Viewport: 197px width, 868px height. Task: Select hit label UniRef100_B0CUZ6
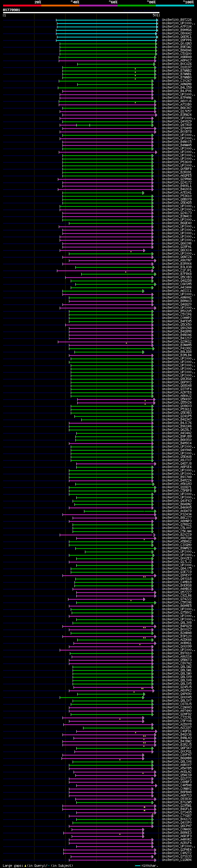point(177,64)
